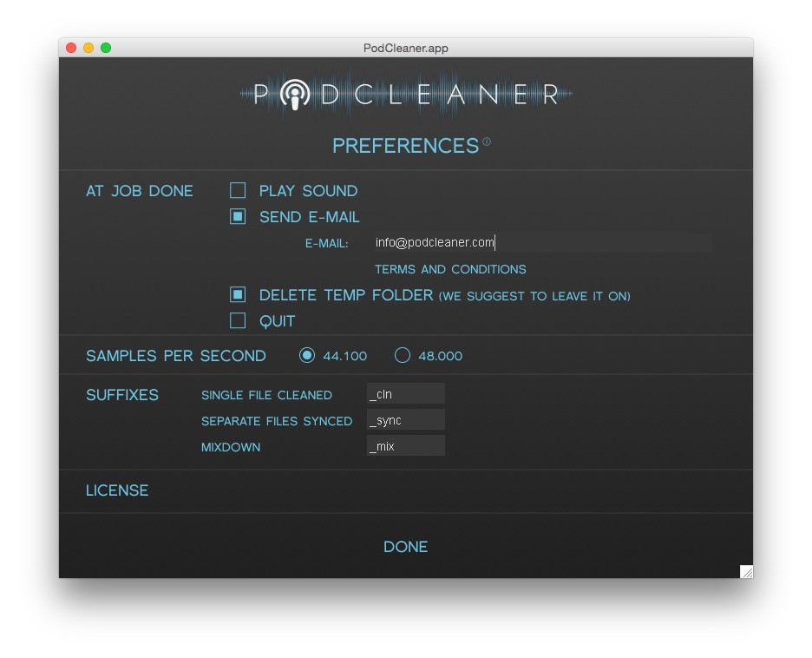812x658 pixels.
Task: Click the Send E-Mail label
Action: (309, 217)
